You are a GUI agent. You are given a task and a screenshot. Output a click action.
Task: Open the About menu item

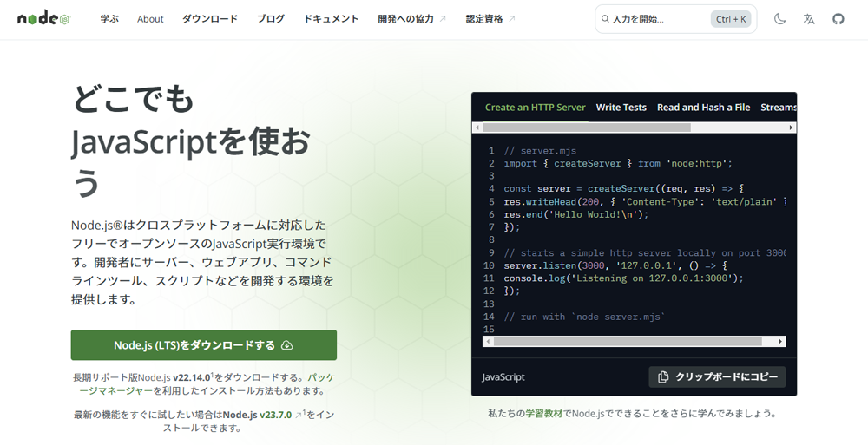click(x=150, y=19)
